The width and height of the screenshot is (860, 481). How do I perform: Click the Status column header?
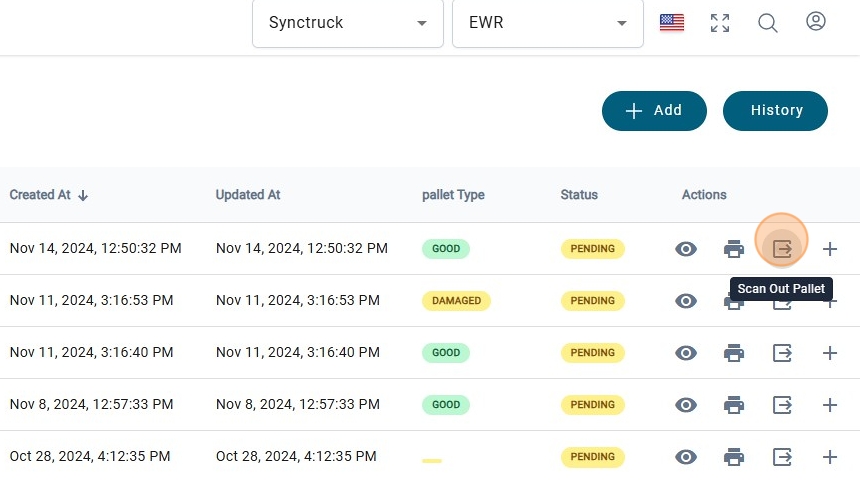[x=579, y=195]
